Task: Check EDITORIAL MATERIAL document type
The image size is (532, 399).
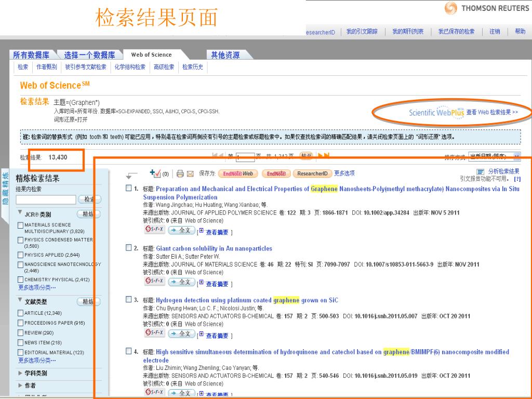Action: 20,353
